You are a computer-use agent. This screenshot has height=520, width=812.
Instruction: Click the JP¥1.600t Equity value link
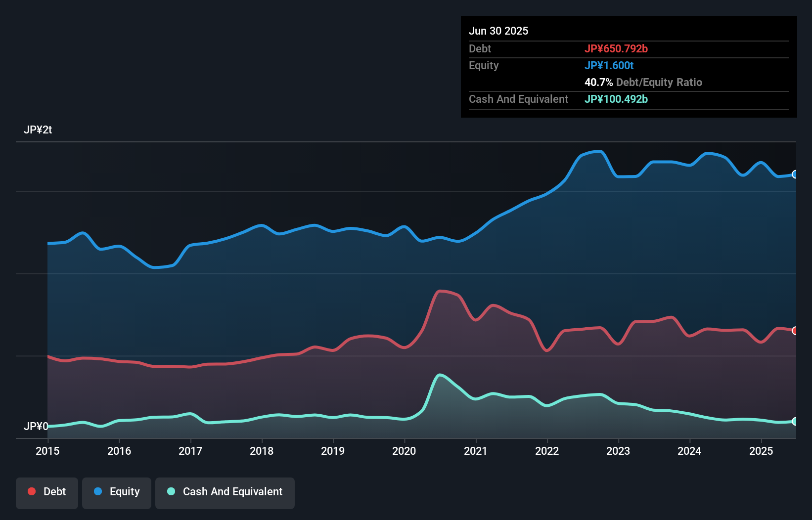point(609,65)
